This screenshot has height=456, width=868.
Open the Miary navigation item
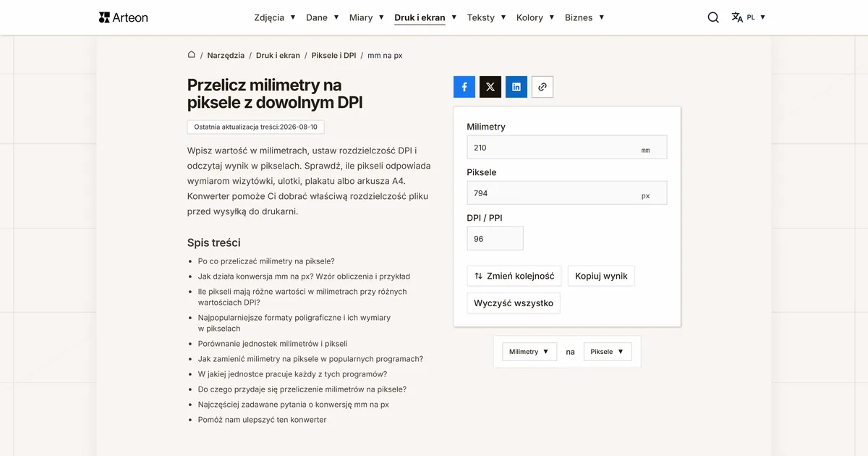361,17
